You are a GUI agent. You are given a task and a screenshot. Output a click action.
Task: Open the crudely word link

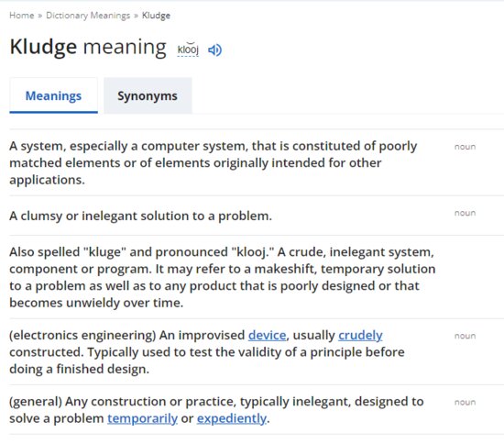click(360, 335)
